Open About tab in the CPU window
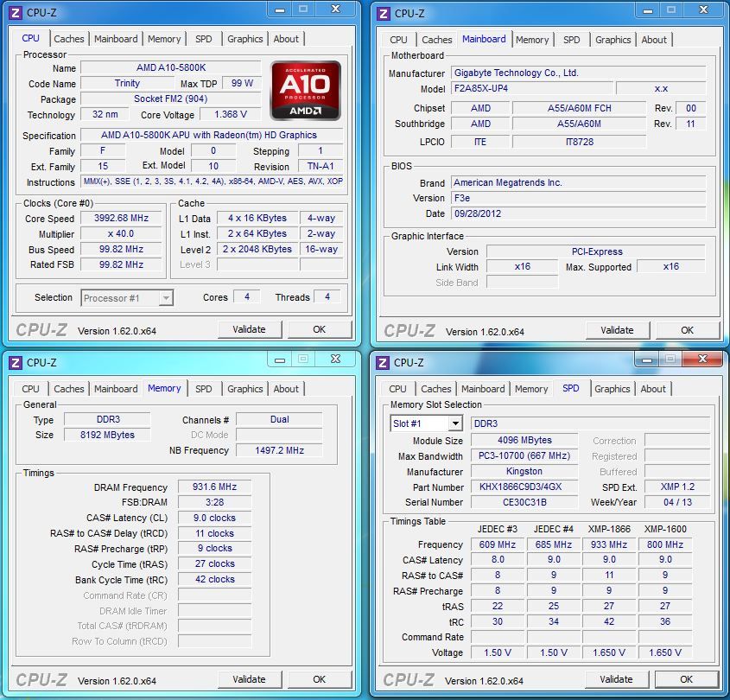730x700 pixels. click(x=286, y=39)
